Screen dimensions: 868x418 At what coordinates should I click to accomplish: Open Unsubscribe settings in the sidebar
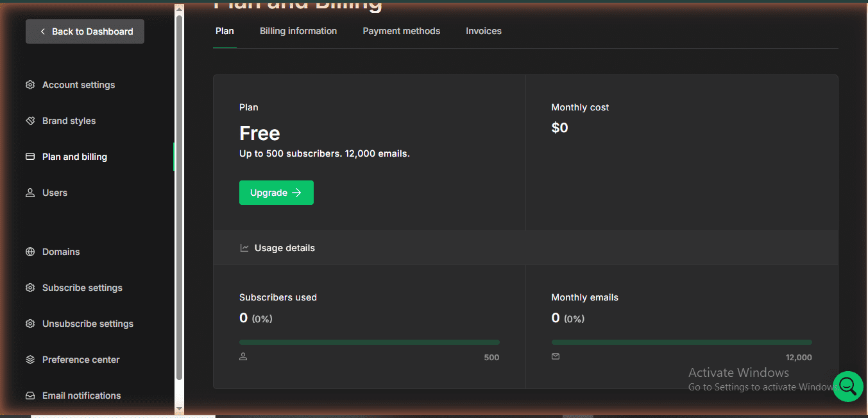87,324
